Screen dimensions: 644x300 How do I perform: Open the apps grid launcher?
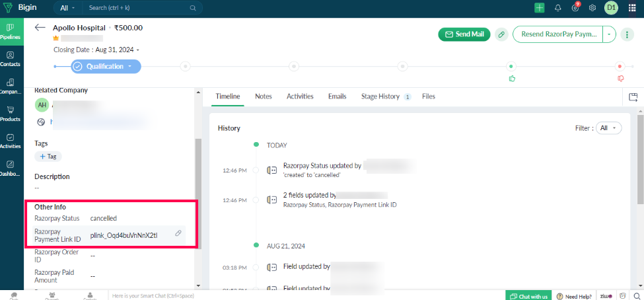(632, 8)
